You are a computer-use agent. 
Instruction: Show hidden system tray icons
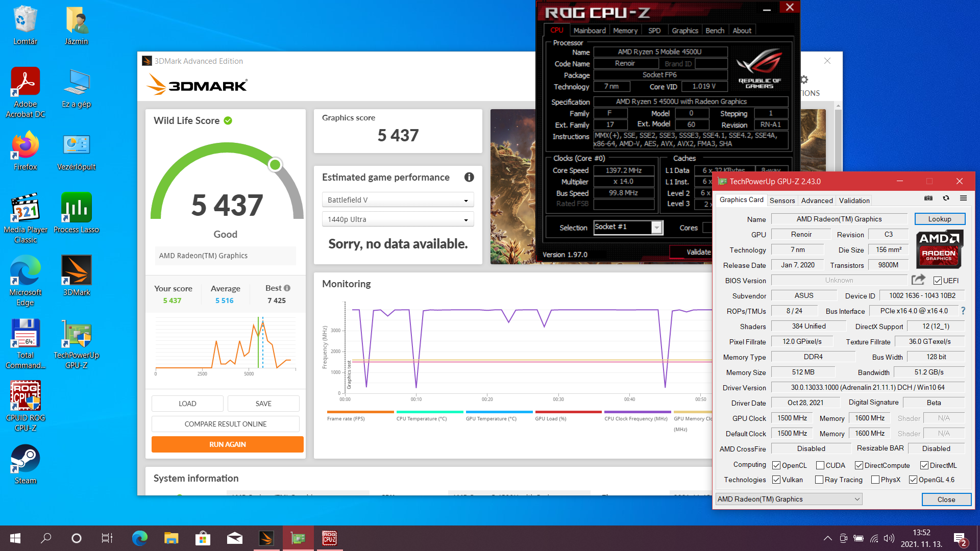[x=828, y=538]
